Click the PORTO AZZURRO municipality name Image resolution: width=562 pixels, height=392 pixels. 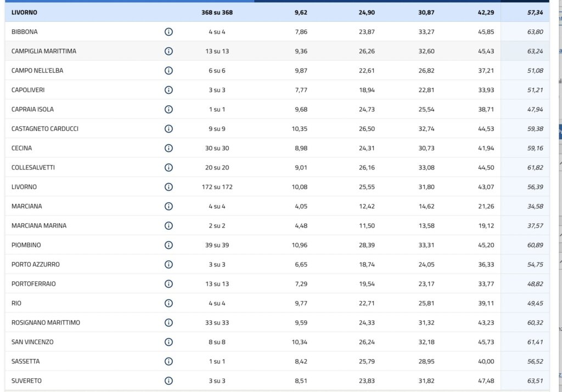tap(36, 264)
